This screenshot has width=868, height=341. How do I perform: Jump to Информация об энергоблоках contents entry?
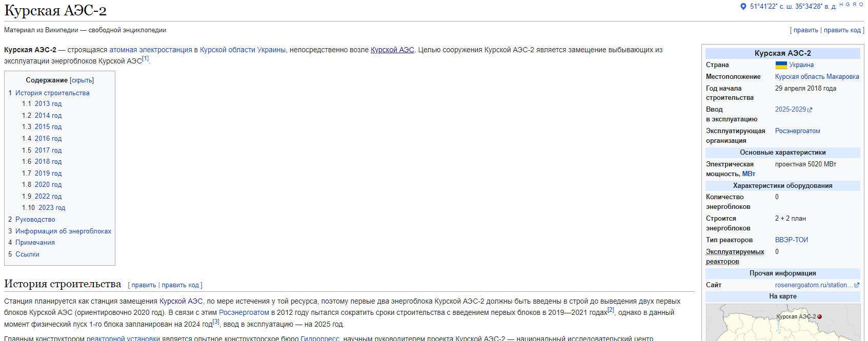pyautogui.click(x=63, y=231)
